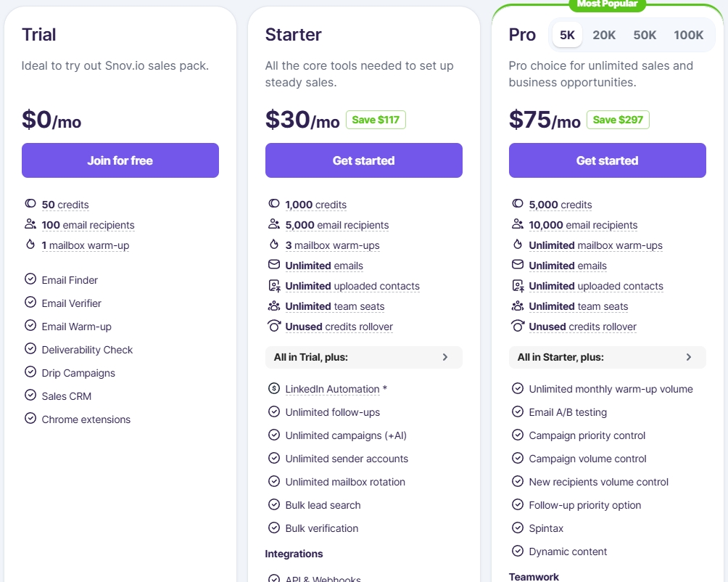
Task: Click the Join for free button
Action: [x=120, y=160]
